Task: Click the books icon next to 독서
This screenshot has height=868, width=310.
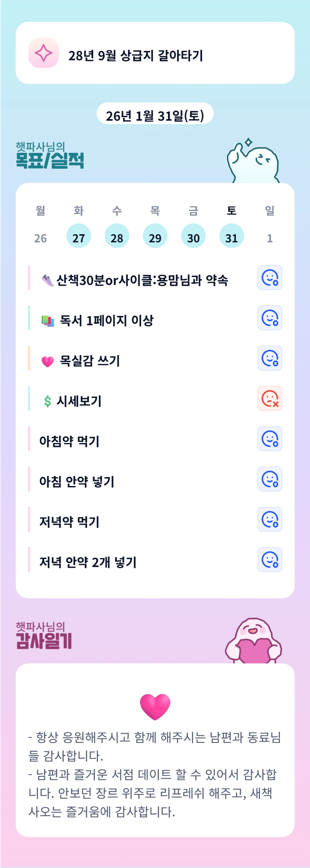Action: pyautogui.click(x=48, y=321)
